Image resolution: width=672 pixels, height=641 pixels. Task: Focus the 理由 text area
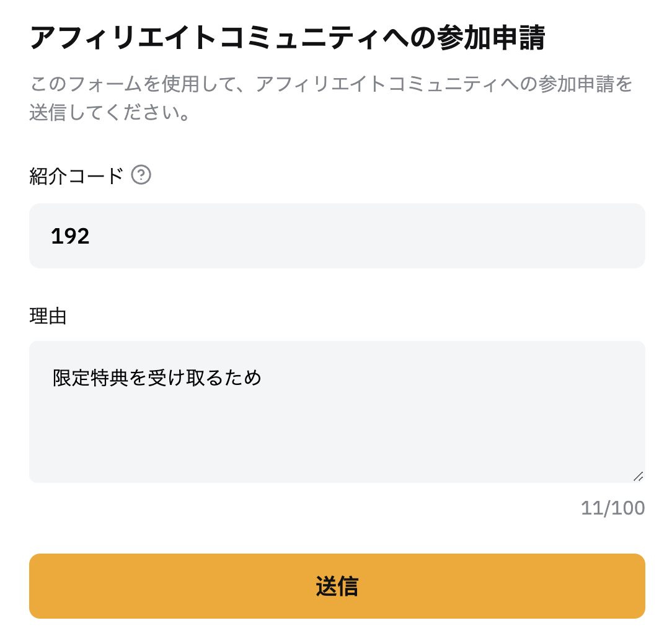click(337, 412)
